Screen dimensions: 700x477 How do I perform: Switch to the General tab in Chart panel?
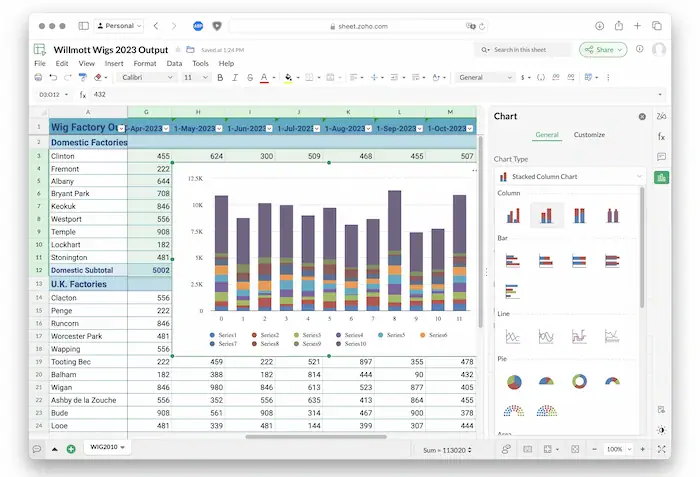(547, 134)
